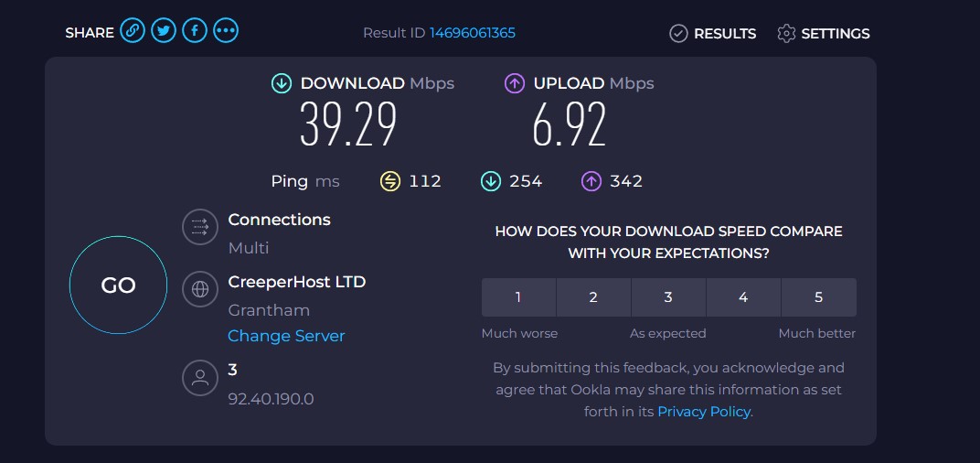Open more share options ellipsis icon
The width and height of the screenshot is (980, 463).
(226, 31)
